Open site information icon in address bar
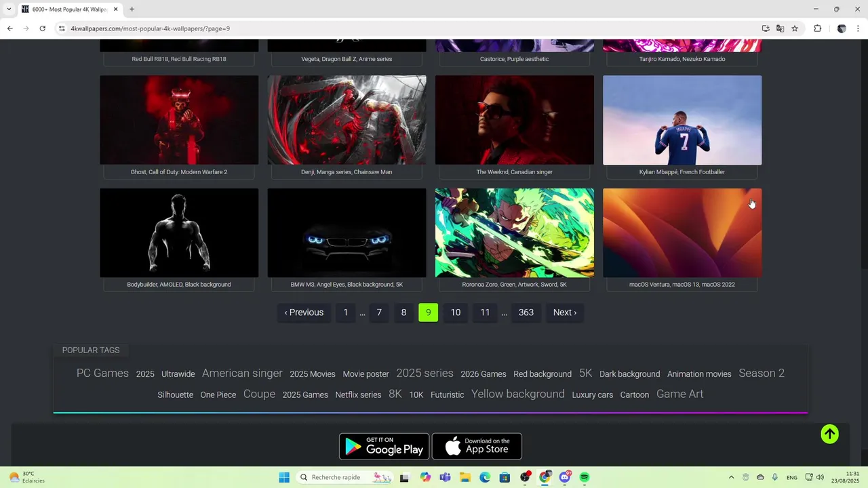Viewport: 868px width, 488px height. pyautogui.click(x=62, y=28)
